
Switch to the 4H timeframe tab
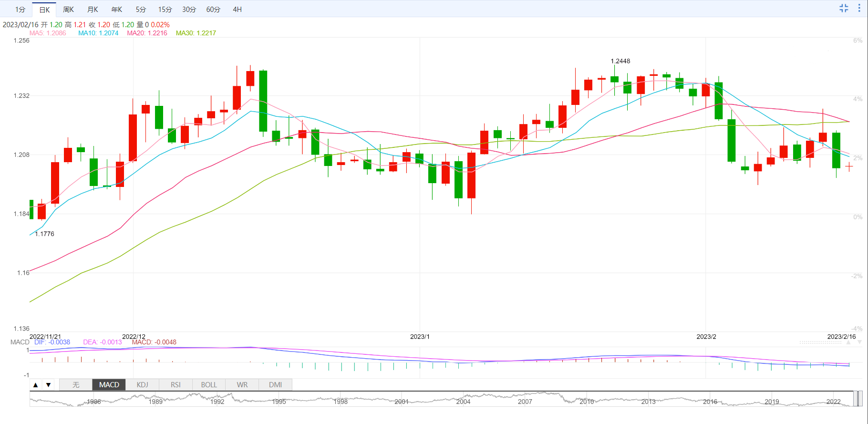point(237,10)
